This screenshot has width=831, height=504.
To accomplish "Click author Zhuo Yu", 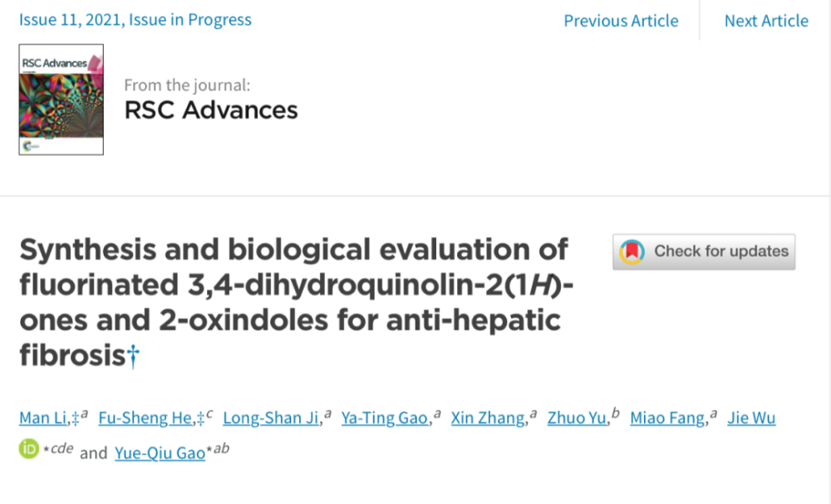I will (x=577, y=418).
